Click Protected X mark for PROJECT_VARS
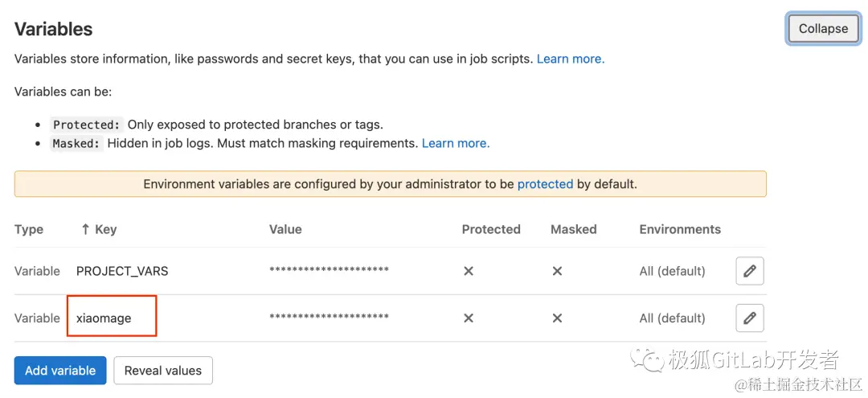 (469, 272)
